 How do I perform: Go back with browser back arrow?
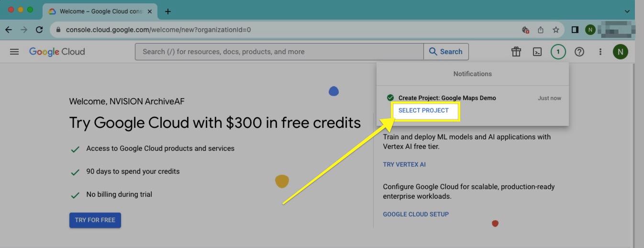coord(9,30)
